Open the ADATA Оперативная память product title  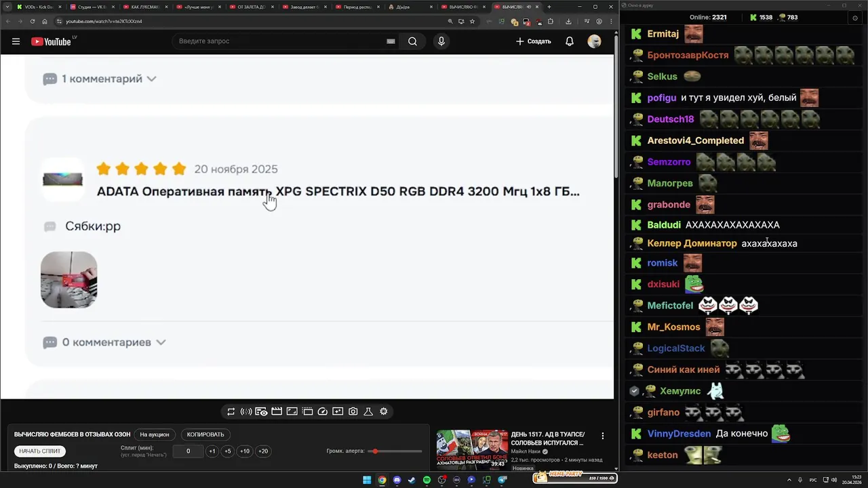(x=338, y=191)
